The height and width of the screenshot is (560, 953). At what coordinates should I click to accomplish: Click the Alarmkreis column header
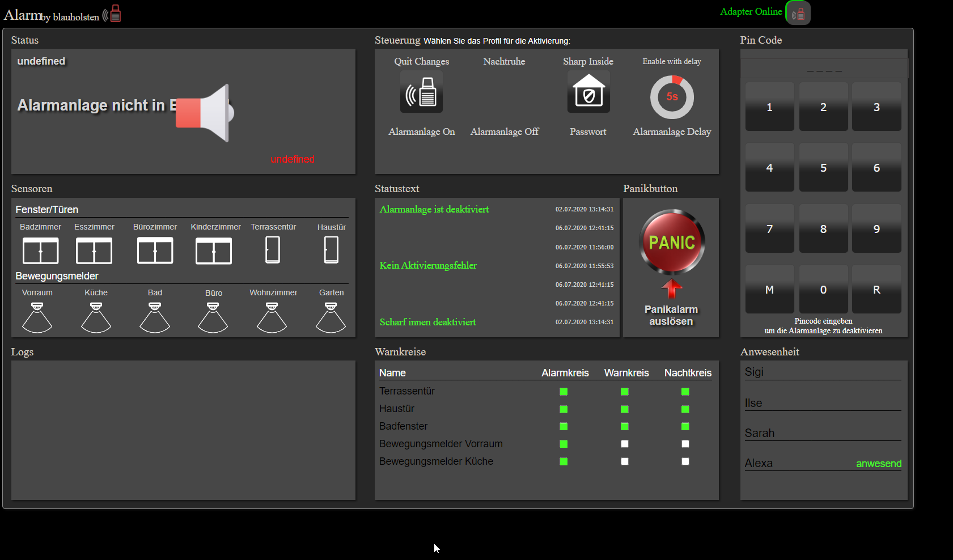[x=565, y=373]
